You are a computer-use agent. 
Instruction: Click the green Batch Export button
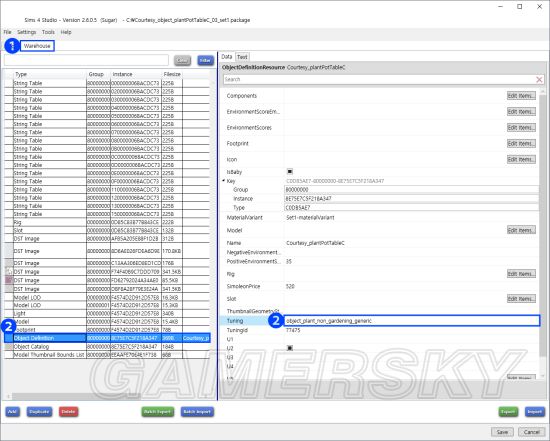157,412
